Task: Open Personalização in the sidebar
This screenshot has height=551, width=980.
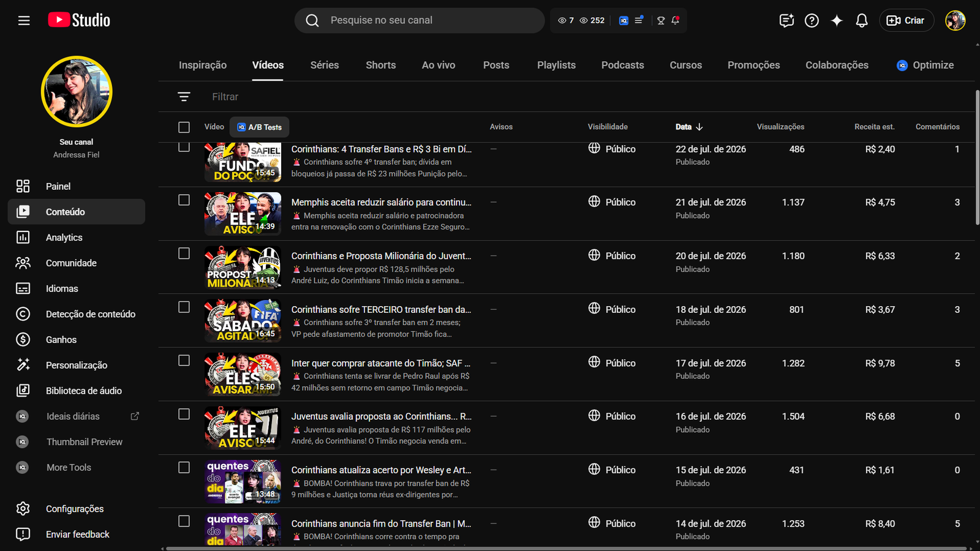Action: 77,365
